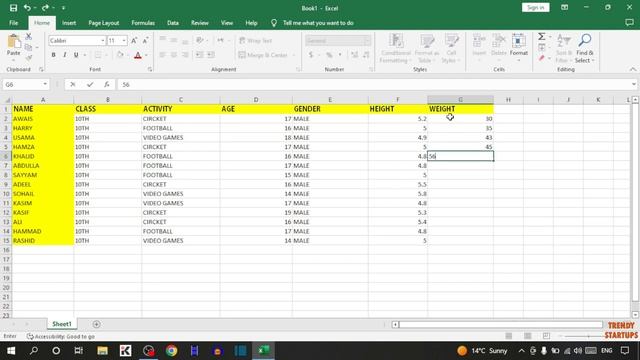Click the Excel taskbar icon

pos(263,351)
